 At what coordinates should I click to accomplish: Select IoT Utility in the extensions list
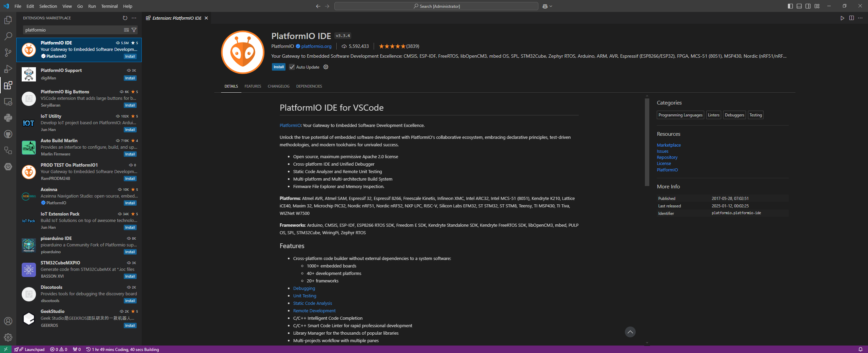tap(79, 123)
